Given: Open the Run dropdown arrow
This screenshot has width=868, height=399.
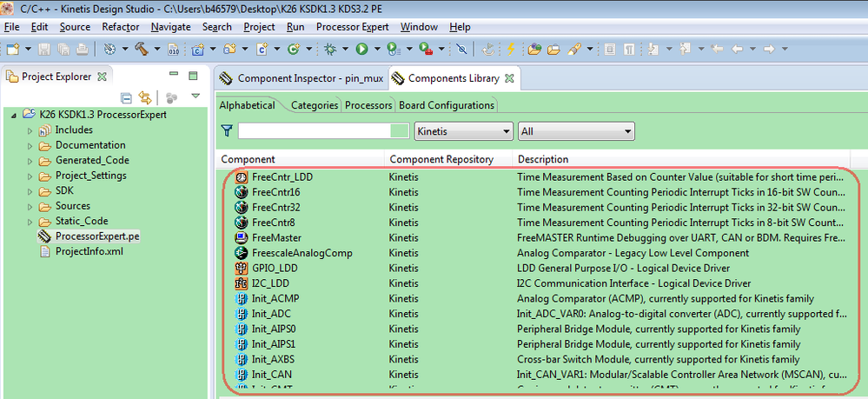Looking at the screenshot, I should tap(377, 50).
